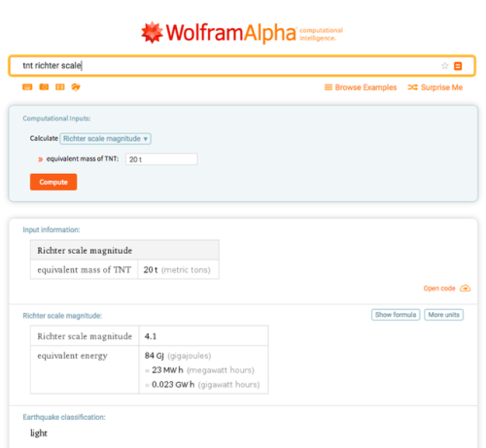Click the Earthquake classification heading

pos(64,417)
